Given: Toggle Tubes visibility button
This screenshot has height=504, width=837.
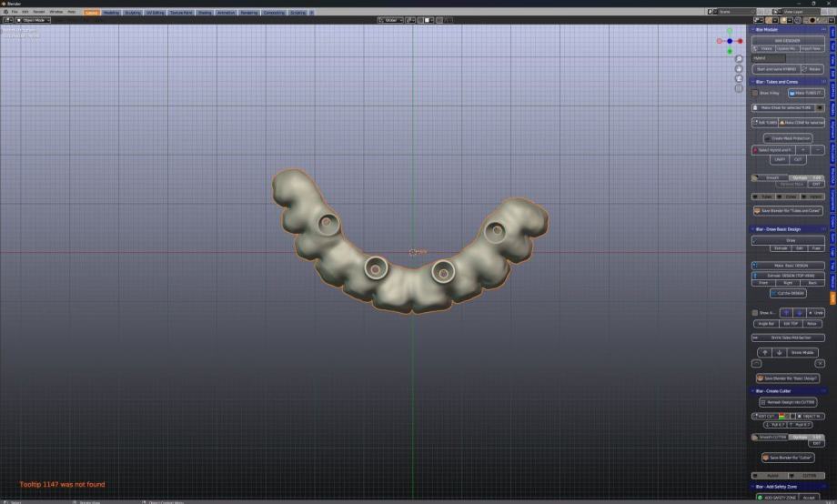Looking at the screenshot, I should [763, 197].
